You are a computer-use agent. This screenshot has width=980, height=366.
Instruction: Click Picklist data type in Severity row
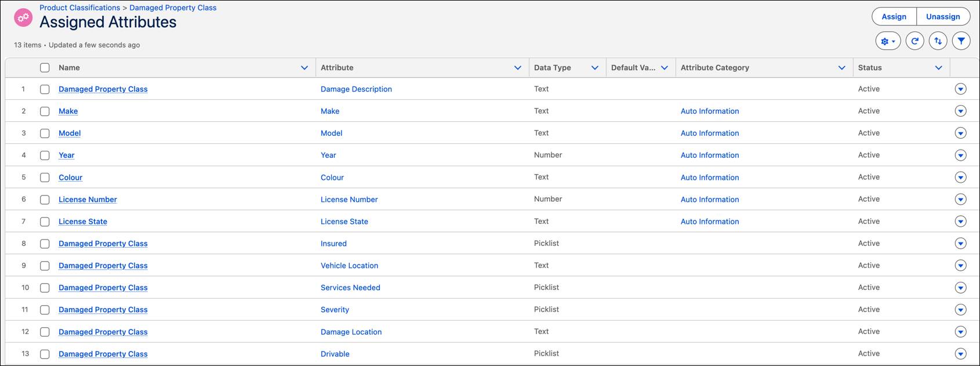pyautogui.click(x=546, y=309)
